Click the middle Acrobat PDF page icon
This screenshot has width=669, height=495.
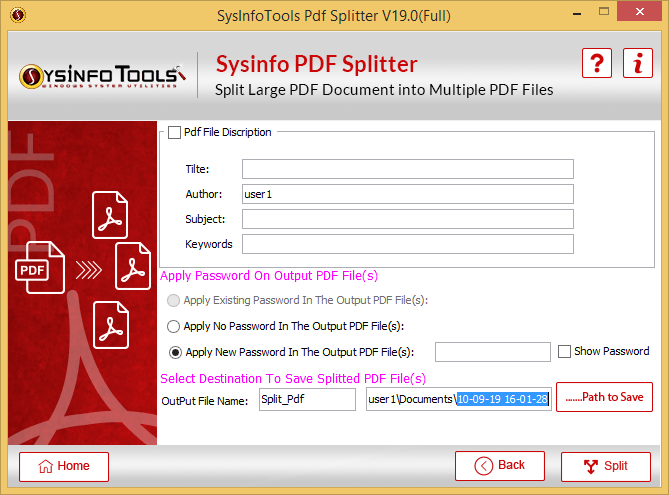(x=133, y=266)
